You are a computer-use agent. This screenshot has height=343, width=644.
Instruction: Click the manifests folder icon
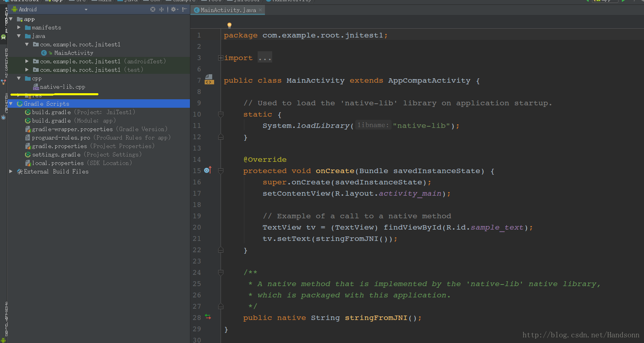click(x=28, y=27)
